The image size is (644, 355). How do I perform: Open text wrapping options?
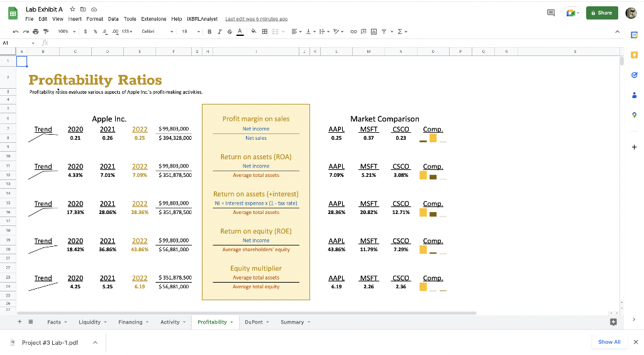point(324,31)
